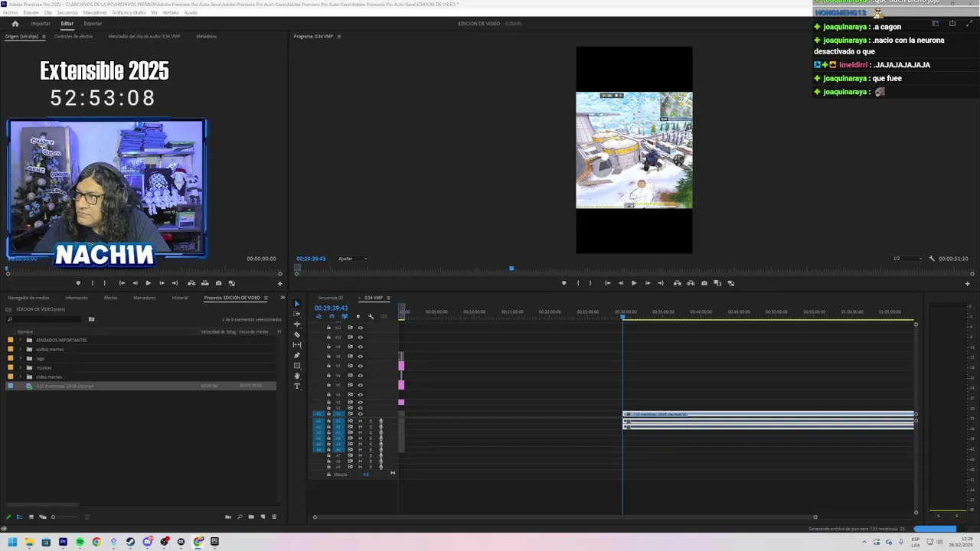The width and height of the screenshot is (980, 551).
Task: Open timeline display settings wrench
Action: point(371,316)
